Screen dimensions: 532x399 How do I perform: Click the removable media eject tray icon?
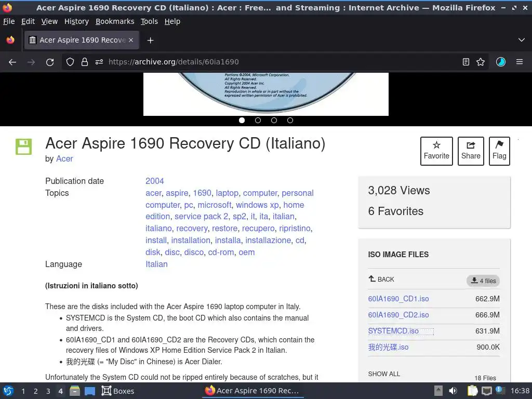pos(438,391)
